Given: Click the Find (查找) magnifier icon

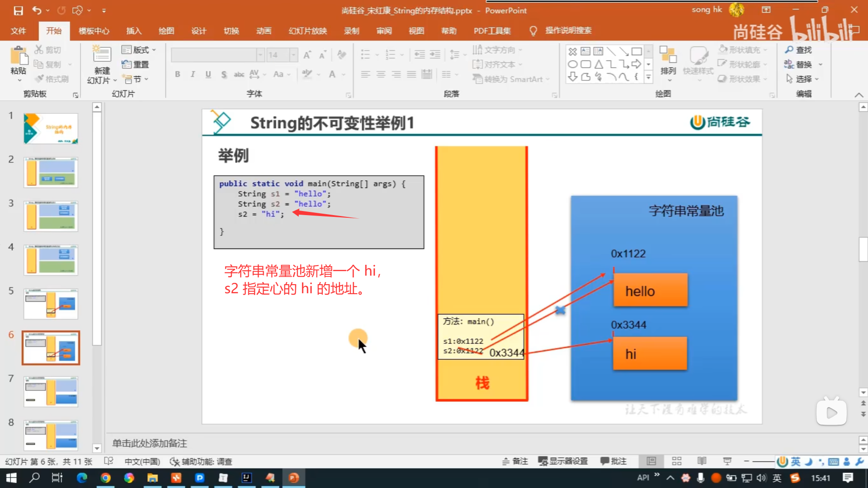Looking at the screenshot, I should [x=789, y=50].
